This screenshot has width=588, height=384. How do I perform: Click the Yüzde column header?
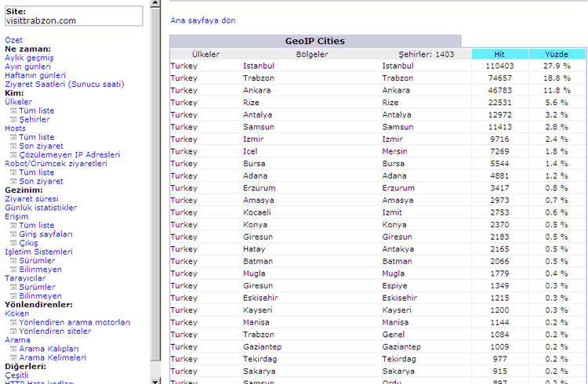[556, 54]
